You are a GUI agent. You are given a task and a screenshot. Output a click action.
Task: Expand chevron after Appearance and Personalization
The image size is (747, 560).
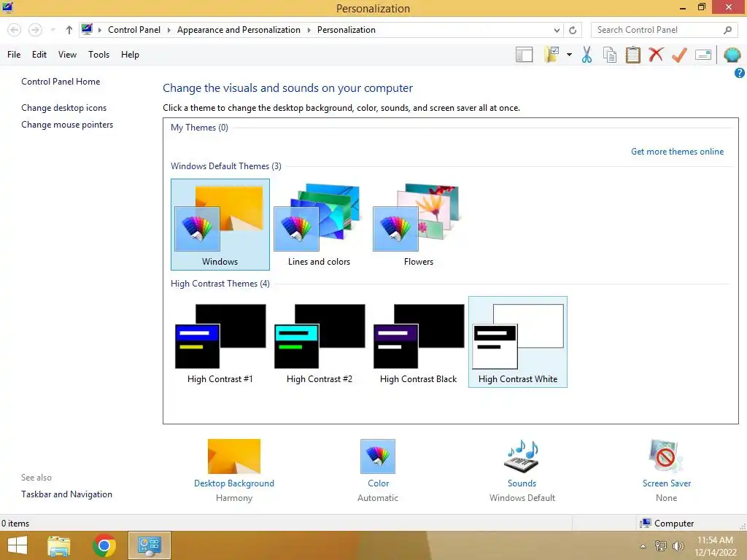[309, 30]
